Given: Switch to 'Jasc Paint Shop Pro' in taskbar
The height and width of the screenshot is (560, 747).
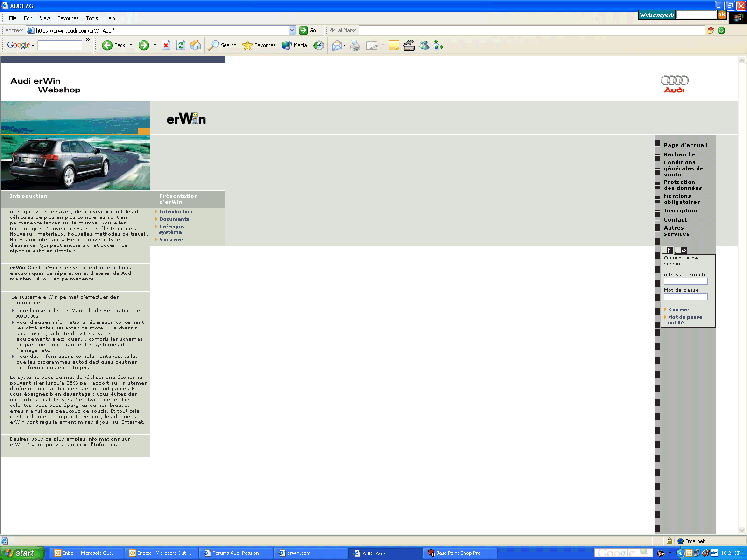Looking at the screenshot, I should (x=458, y=553).
